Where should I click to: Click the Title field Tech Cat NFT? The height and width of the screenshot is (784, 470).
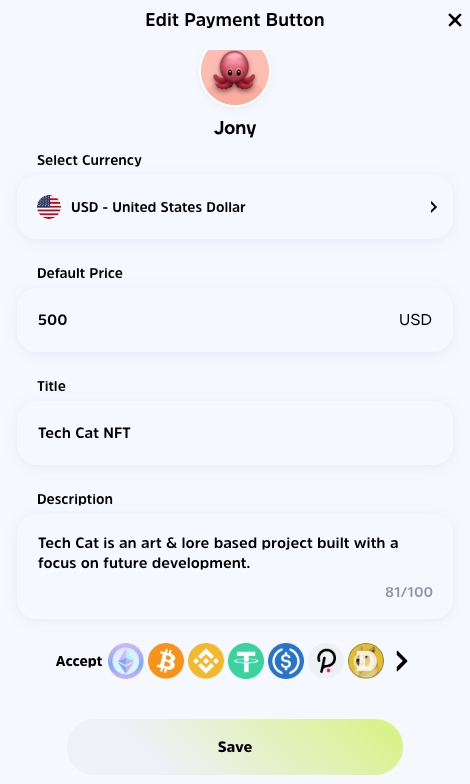point(235,433)
